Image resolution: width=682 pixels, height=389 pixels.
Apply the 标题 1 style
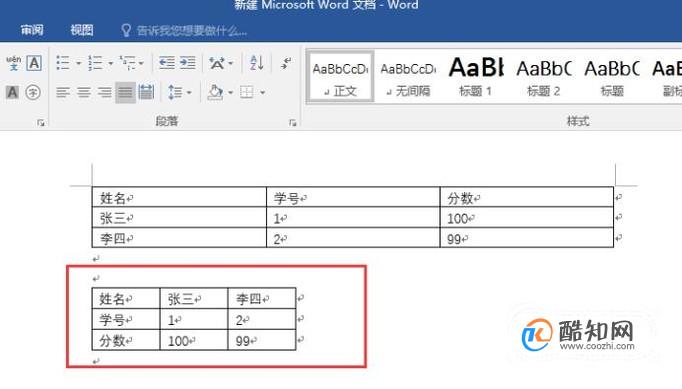pyautogui.click(x=476, y=77)
